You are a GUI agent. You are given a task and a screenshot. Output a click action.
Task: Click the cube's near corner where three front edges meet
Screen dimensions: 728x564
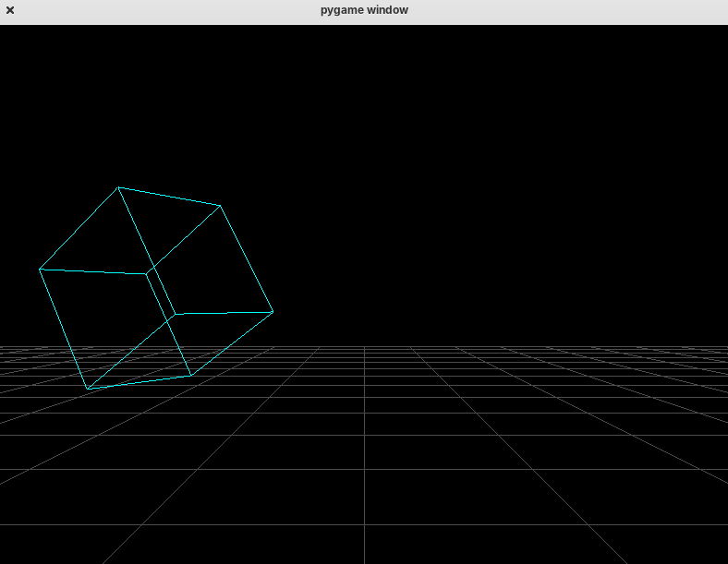coord(147,273)
